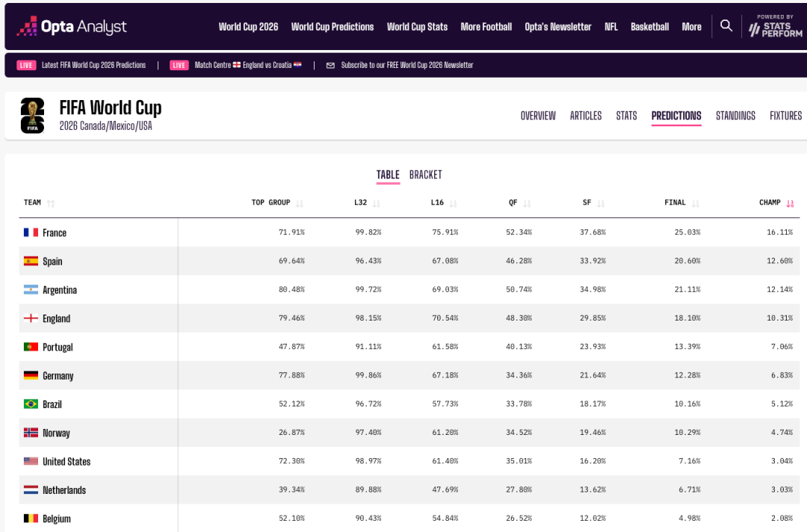Click the Norway flag icon
807x532 pixels.
[31, 433]
